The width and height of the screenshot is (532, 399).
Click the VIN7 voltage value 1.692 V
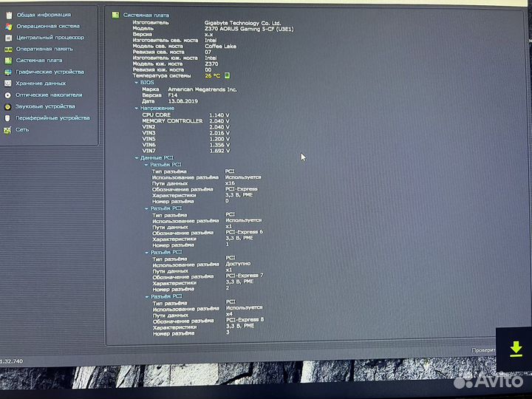tap(219, 151)
